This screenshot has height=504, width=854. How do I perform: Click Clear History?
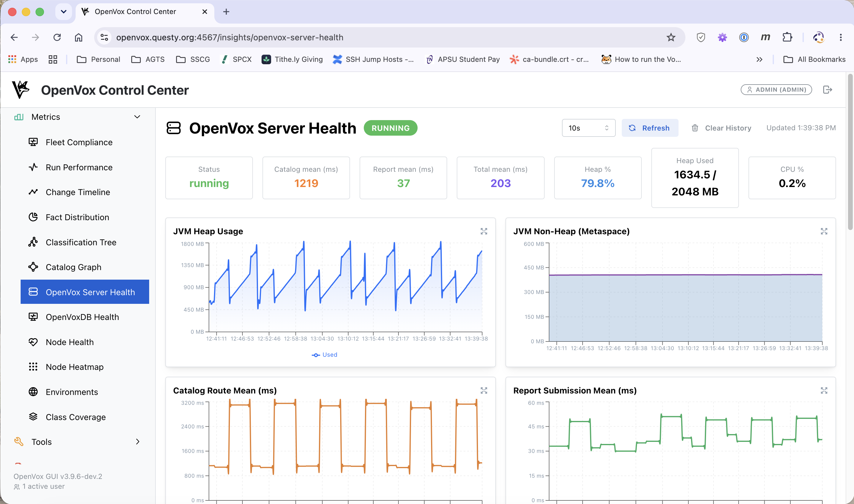721,128
